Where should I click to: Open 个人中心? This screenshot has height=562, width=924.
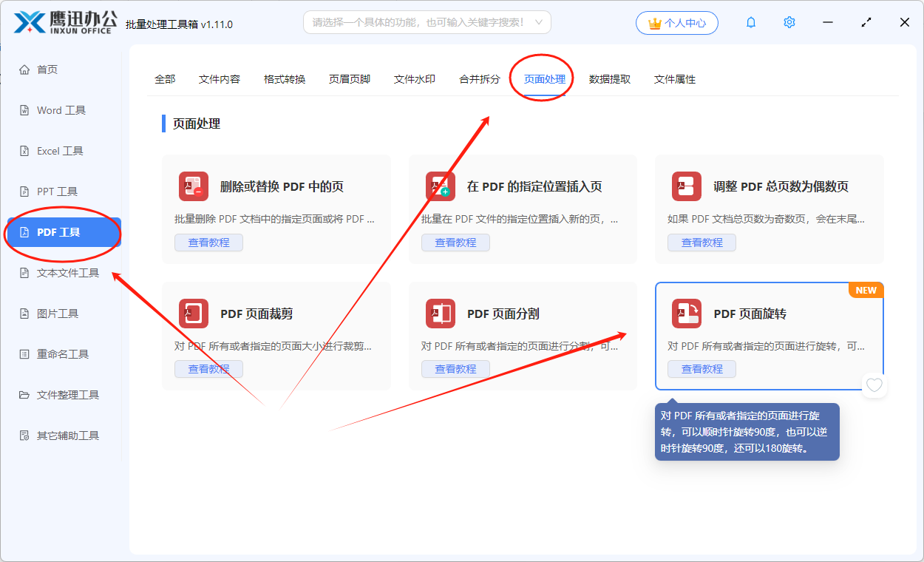(676, 22)
